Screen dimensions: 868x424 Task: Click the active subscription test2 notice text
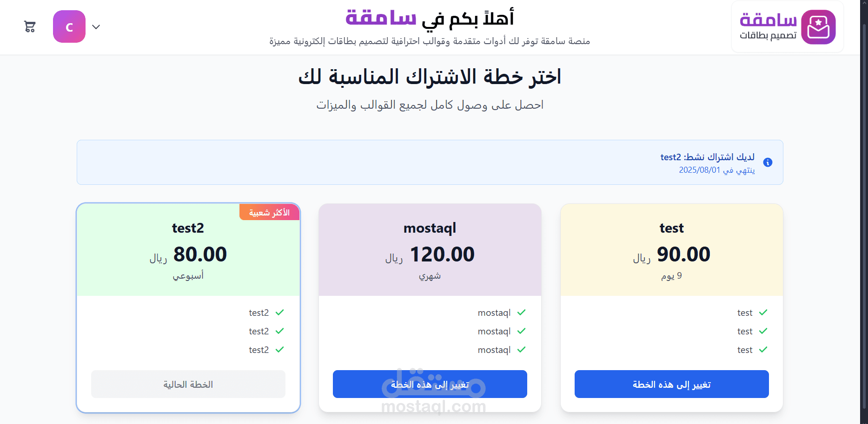point(707,157)
